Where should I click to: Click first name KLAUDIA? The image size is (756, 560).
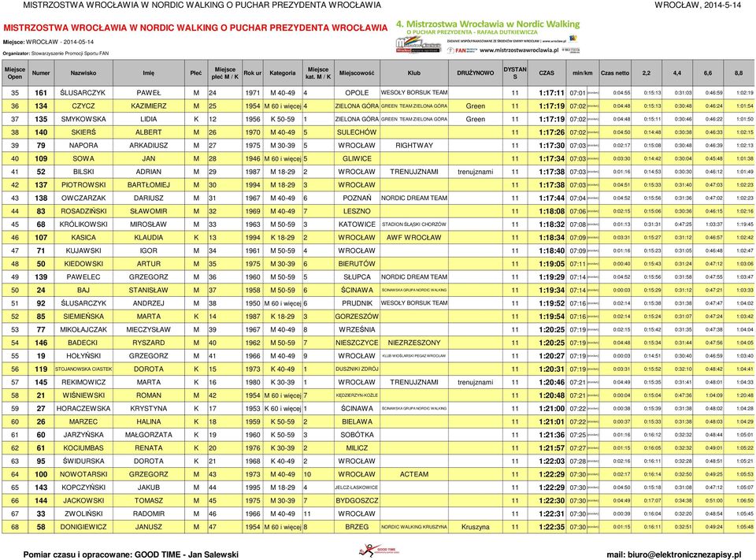point(149,237)
